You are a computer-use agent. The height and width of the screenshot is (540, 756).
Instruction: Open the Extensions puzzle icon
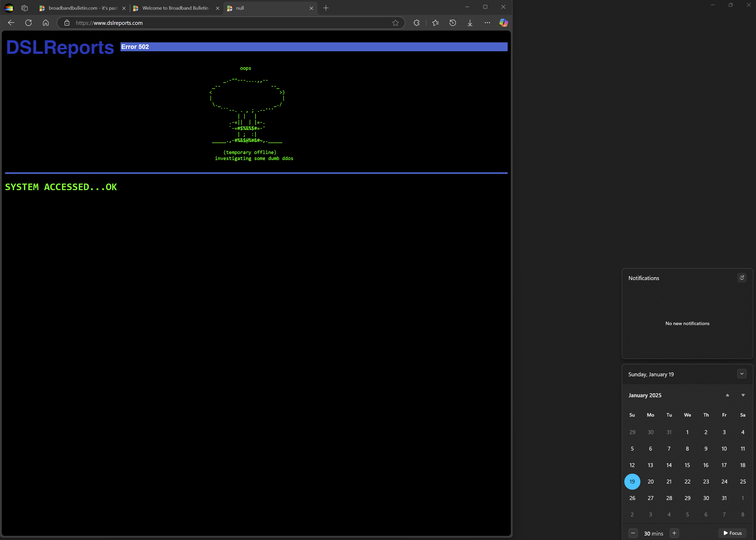pyautogui.click(x=416, y=22)
